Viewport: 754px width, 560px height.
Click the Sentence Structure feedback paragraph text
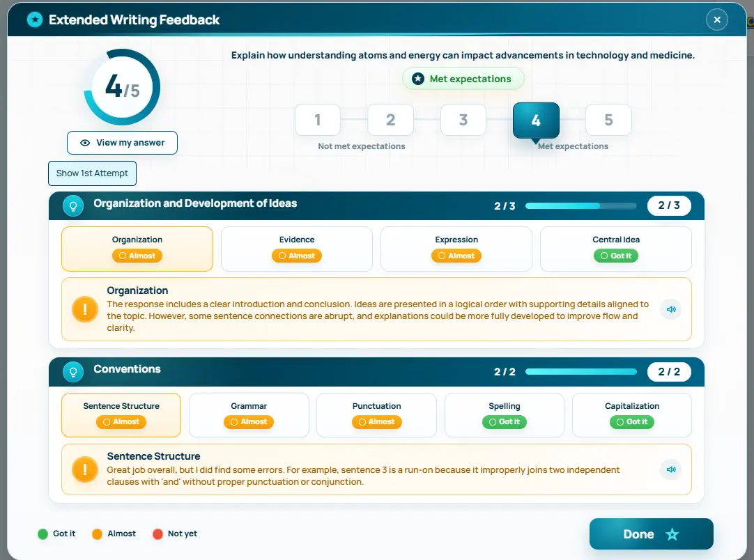(363, 476)
